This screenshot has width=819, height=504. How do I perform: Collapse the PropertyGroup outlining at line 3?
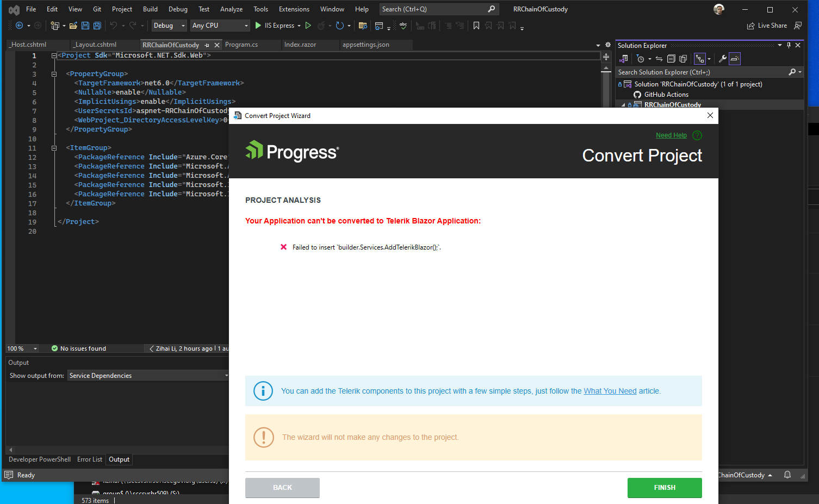[54, 74]
